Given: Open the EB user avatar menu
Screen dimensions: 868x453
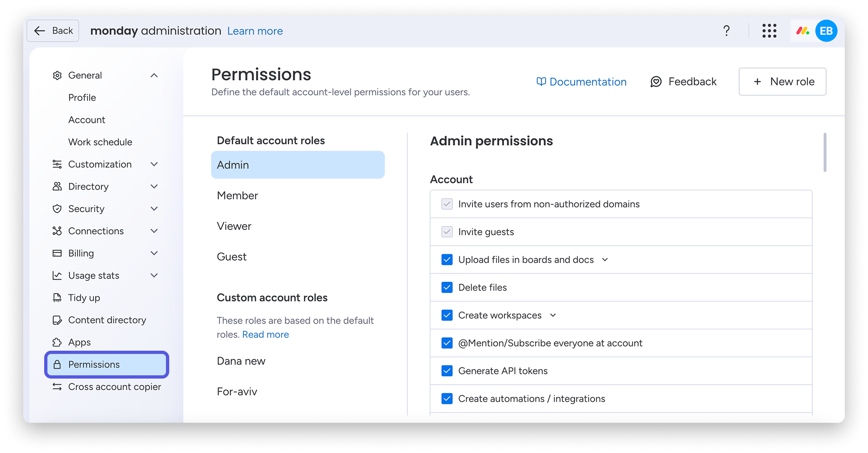Looking at the screenshot, I should click(826, 31).
